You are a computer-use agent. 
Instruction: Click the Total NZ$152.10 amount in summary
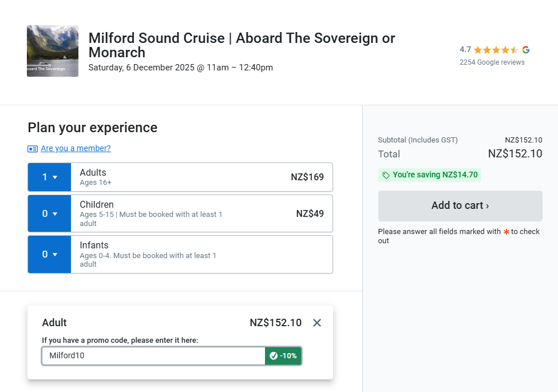515,154
